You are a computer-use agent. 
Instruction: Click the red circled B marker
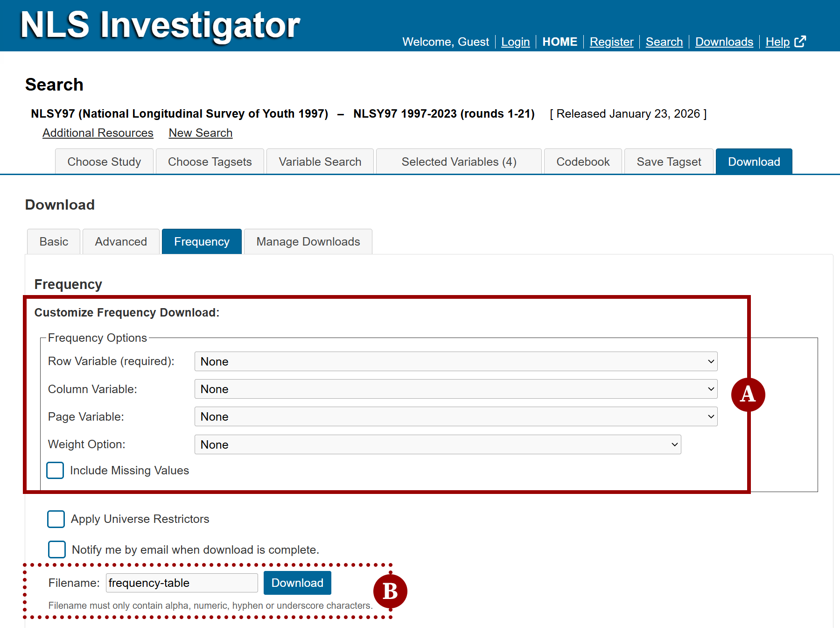pyautogui.click(x=390, y=592)
